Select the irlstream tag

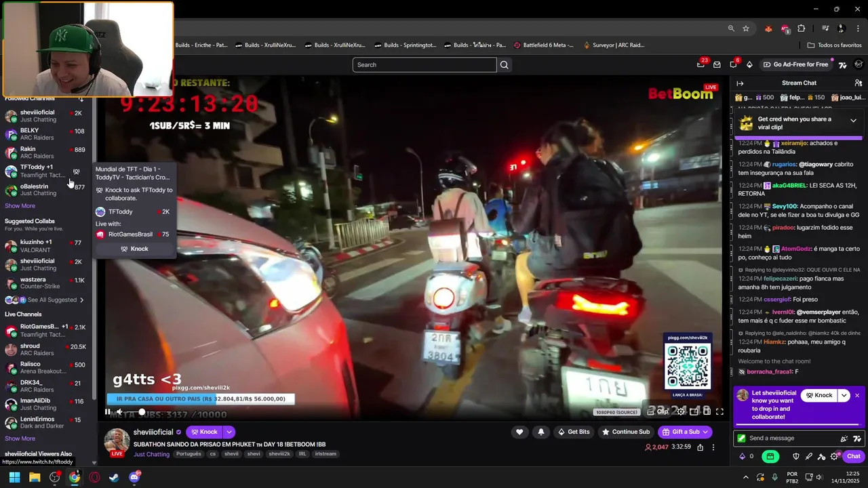click(x=325, y=454)
